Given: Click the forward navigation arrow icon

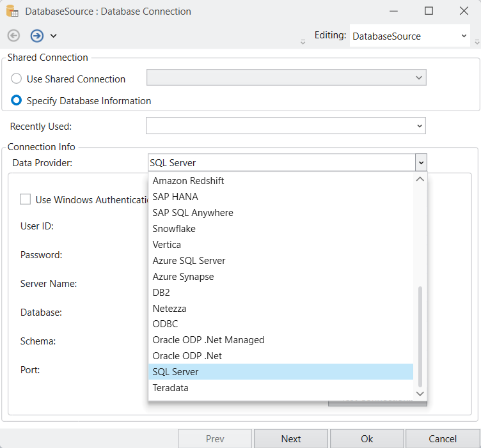Looking at the screenshot, I should (36, 36).
